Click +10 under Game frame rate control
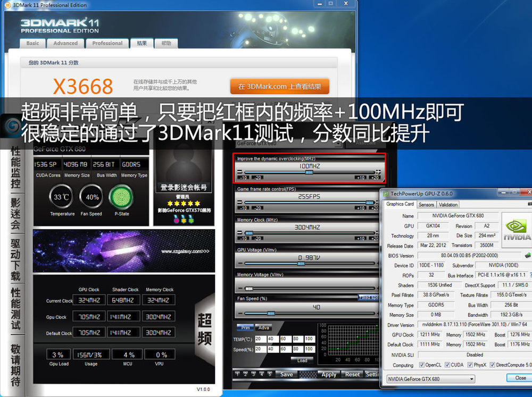Screen dimensions: 532x397 coord(360,208)
